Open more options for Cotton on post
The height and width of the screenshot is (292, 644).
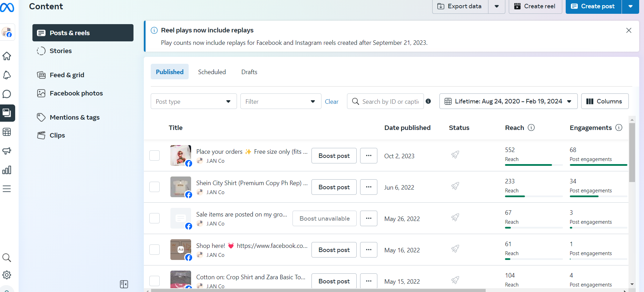point(369,281)
